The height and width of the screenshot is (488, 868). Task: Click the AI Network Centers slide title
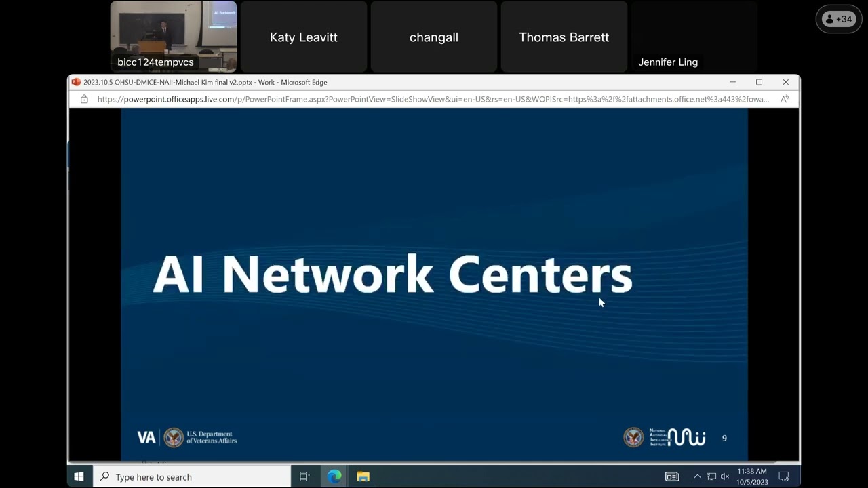[x=392, y=274]
